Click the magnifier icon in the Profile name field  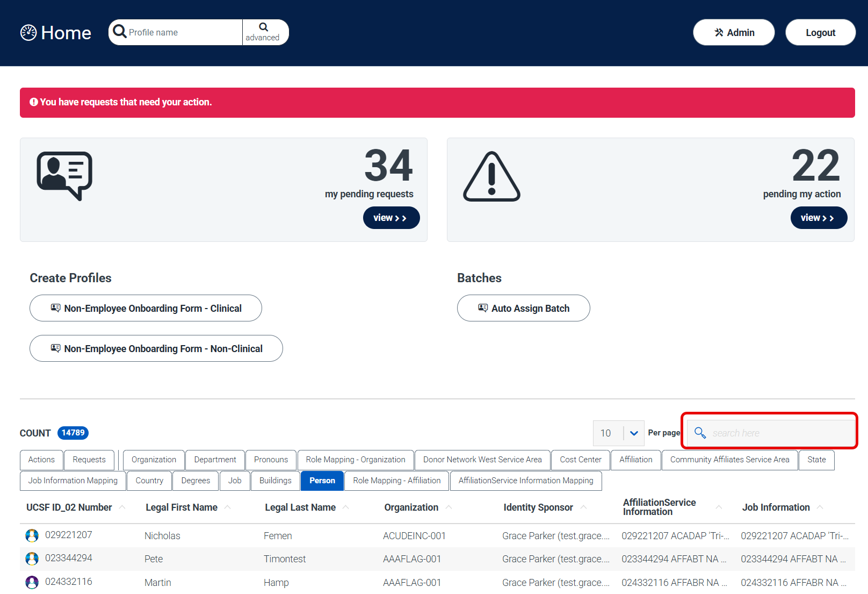click(x=120, y=32)
